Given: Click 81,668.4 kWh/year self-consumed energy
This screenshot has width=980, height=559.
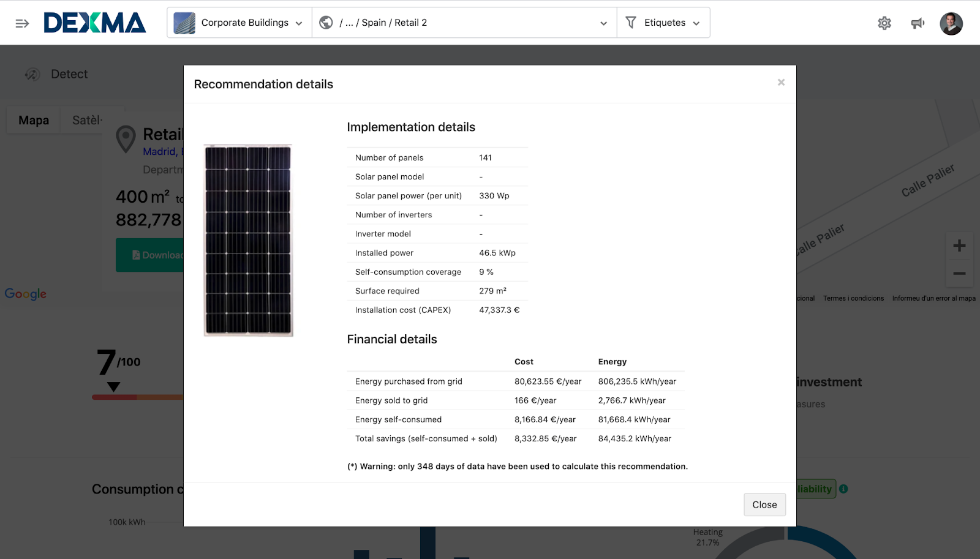Looking at the screenshot, I should pos(634,419).
